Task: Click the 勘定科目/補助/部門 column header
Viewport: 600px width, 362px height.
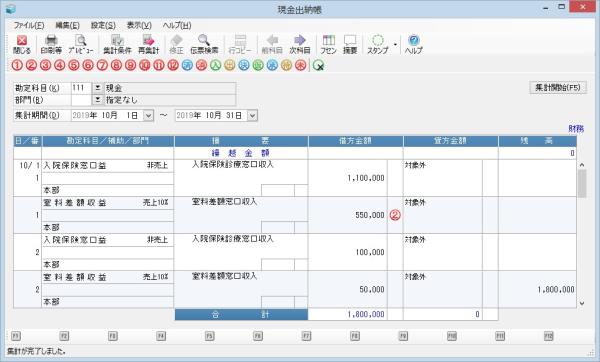Action: 108,141
